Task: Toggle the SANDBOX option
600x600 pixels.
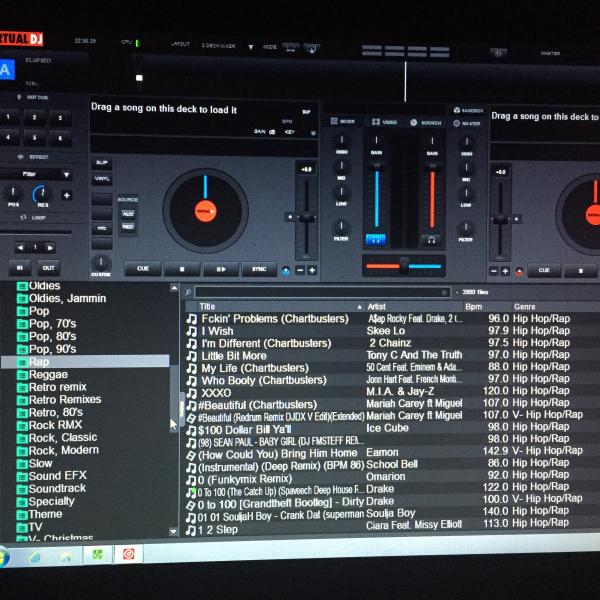Action: (468, 111)
